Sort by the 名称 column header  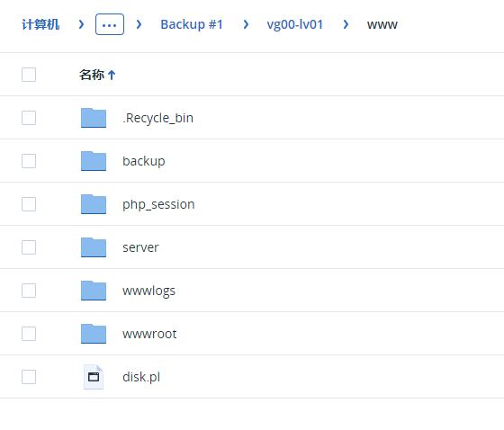92,75
